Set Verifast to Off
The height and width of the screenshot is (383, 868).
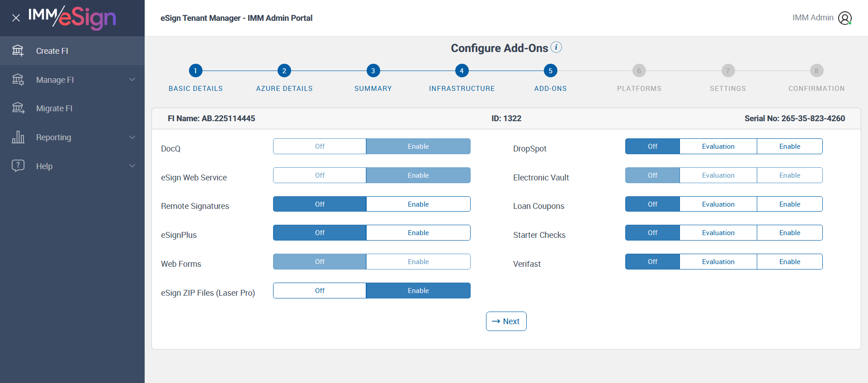click(x=652, y=262)
